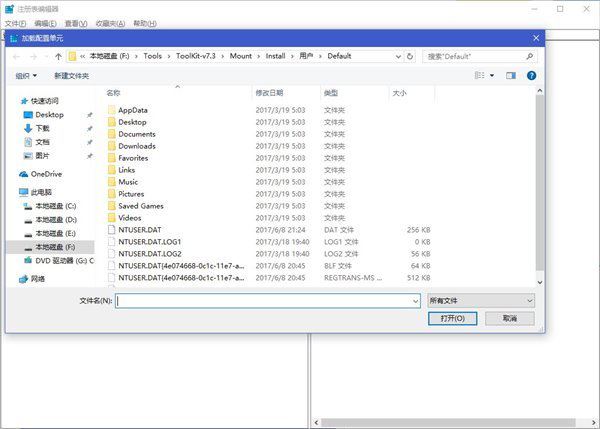Open the Organize (组织) dropdown menu

click(26, 75)
